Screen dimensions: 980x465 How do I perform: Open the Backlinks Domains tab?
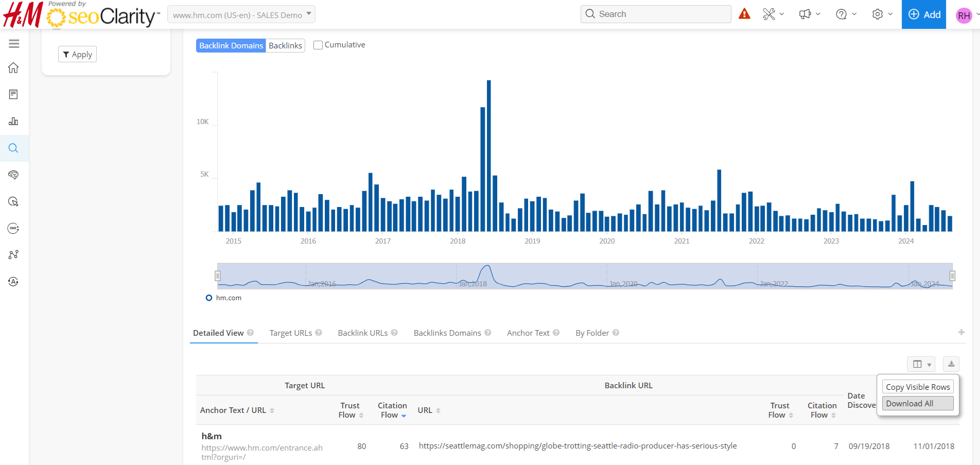(447, 333)
